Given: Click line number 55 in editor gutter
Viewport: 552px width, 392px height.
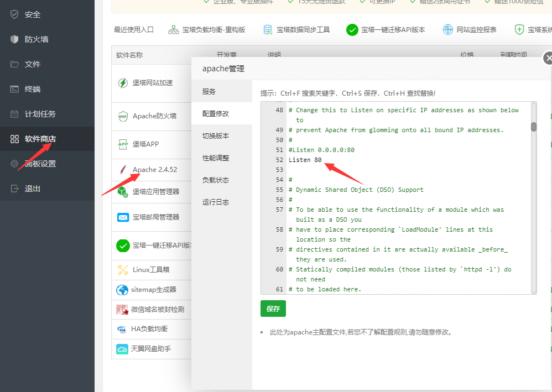Looking at the screenshot, I should [279, 190].
